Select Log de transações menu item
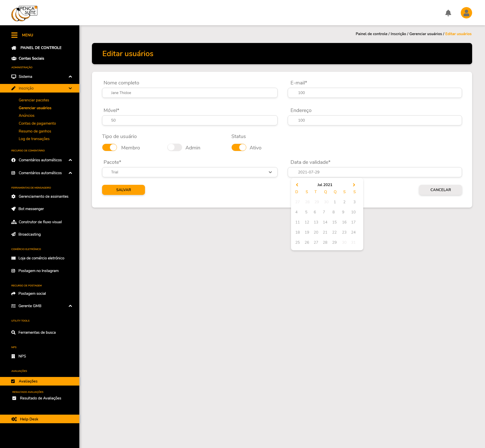The width and height of the screenshot is (485, 448). pos(34,139)
